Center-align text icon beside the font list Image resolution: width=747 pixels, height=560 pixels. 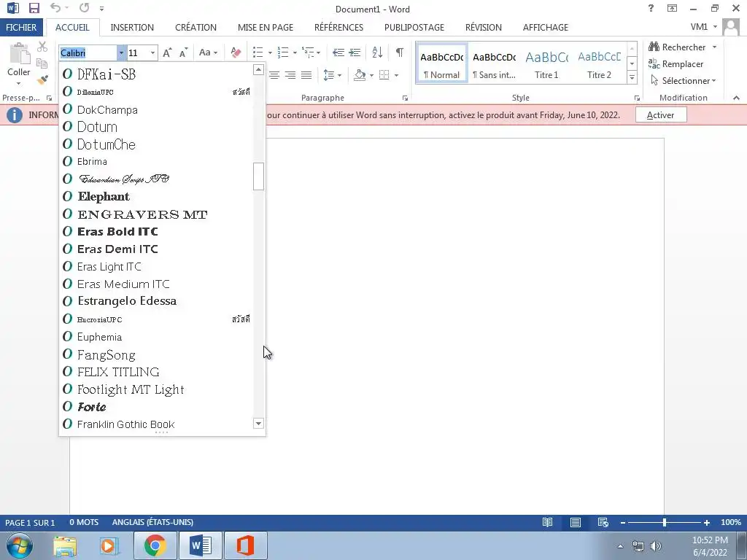pyautogui.click(x=274, y=75)
